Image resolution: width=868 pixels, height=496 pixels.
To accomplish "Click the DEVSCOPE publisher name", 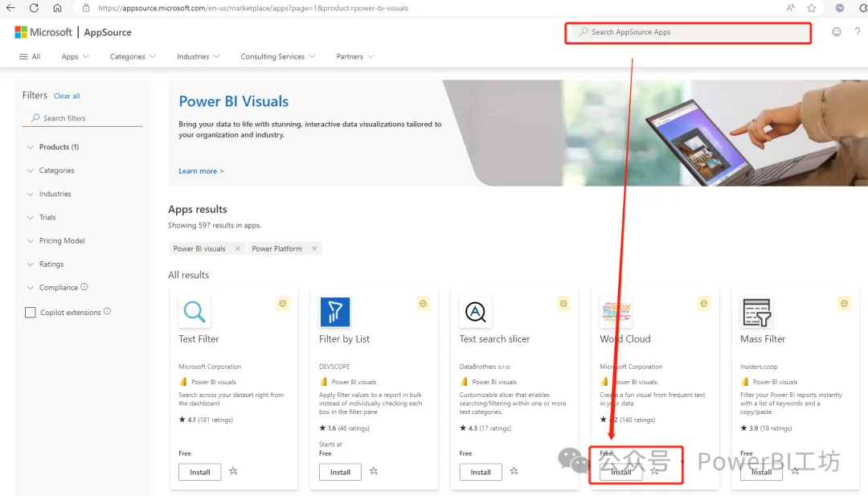I will [334, 367].
